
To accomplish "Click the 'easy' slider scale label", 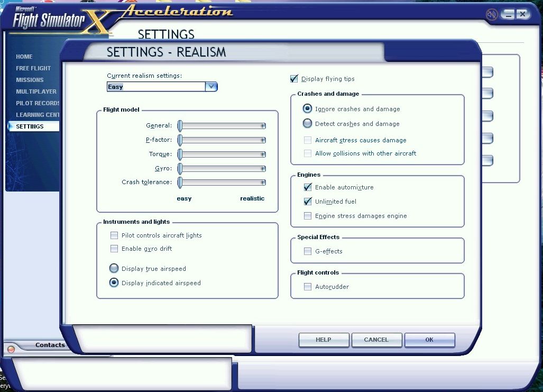I will 184,198.
